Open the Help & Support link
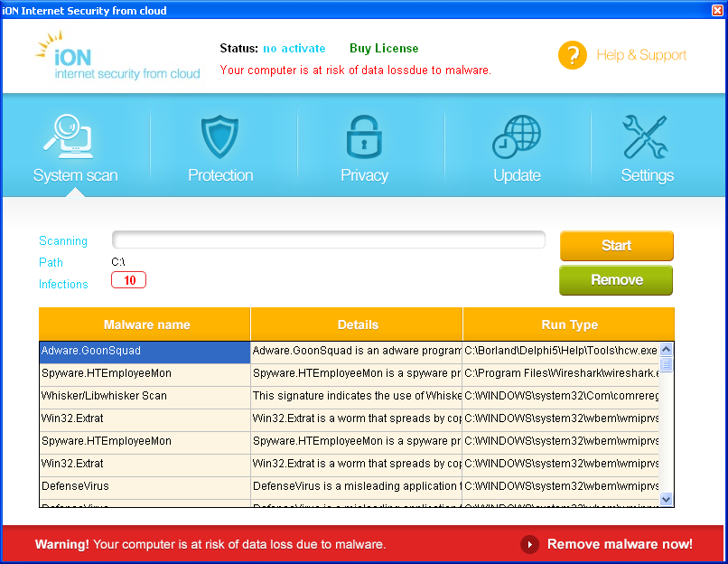The width and height of the screenshot is (728, 564). point(641,55)
